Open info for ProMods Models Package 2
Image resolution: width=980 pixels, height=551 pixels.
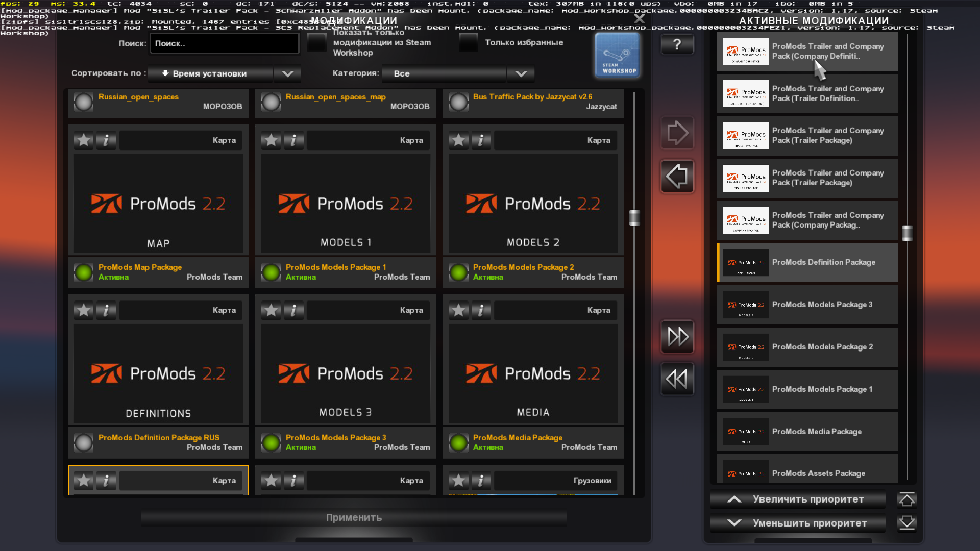pyautogui.click(x=480, y=140)
